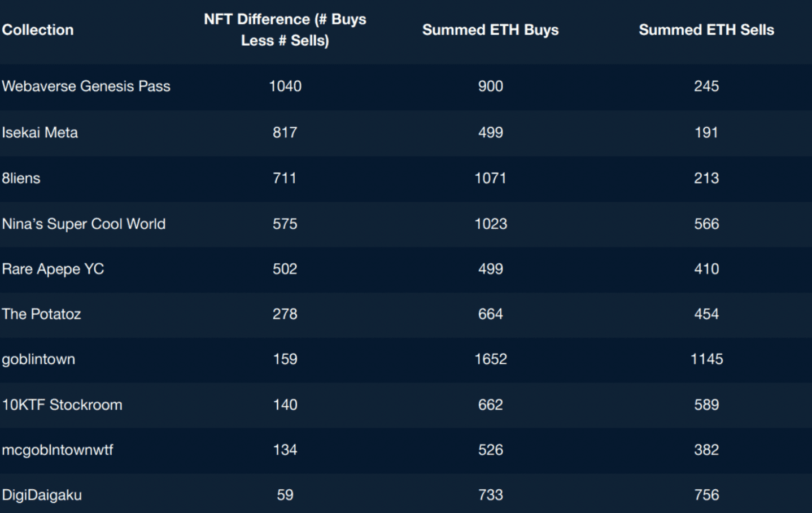The width and height of the screenshot is (812, 513).
Task: Select the goblintown collection name
Action: [38, 359]
